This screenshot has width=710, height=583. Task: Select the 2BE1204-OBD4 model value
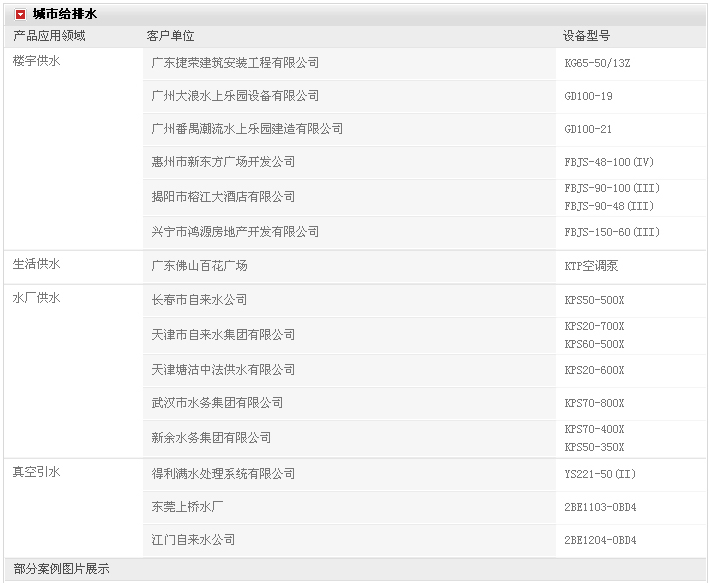pyautogui.click(x=600, y=540)
